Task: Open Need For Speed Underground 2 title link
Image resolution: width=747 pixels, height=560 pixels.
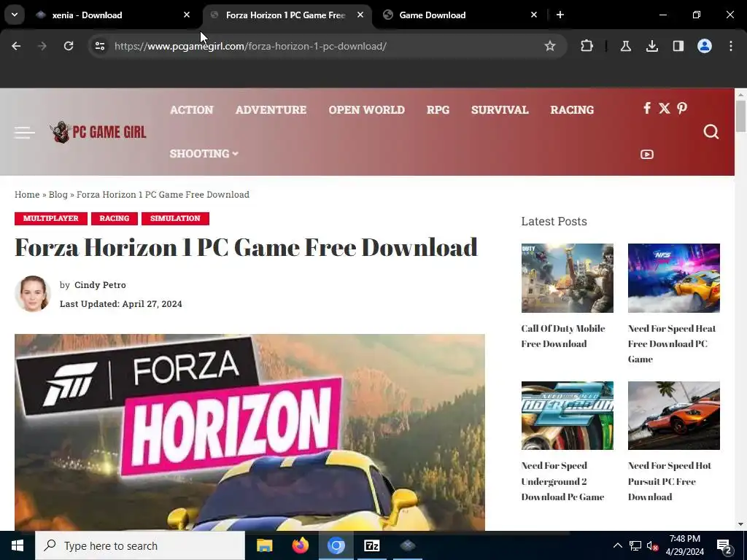Action: coord(562,481)
